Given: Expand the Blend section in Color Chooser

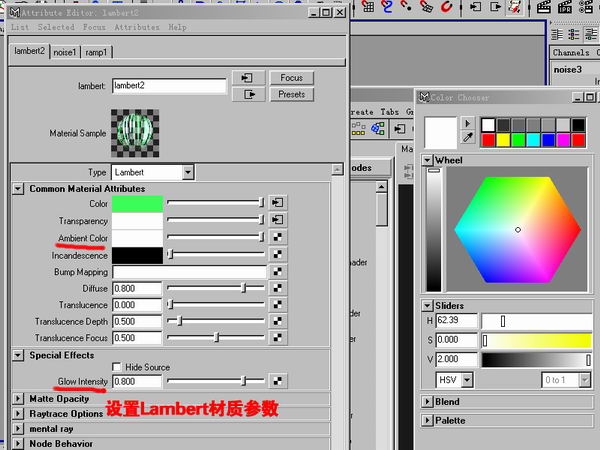Looking at the screenshot, I should (x=427, y=401).
